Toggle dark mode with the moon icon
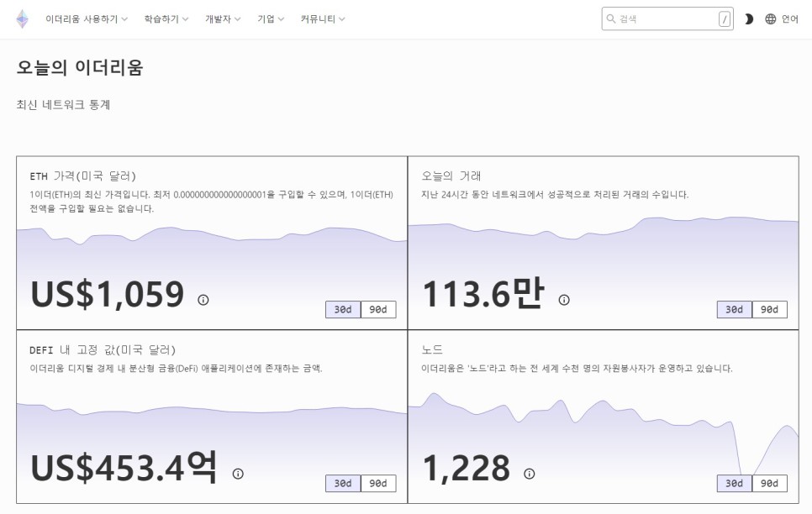812x514 pixels. (x=749, y=19)
